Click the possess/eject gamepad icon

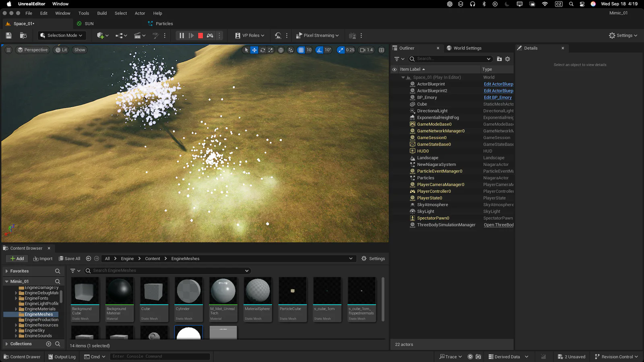pos(210,35)
